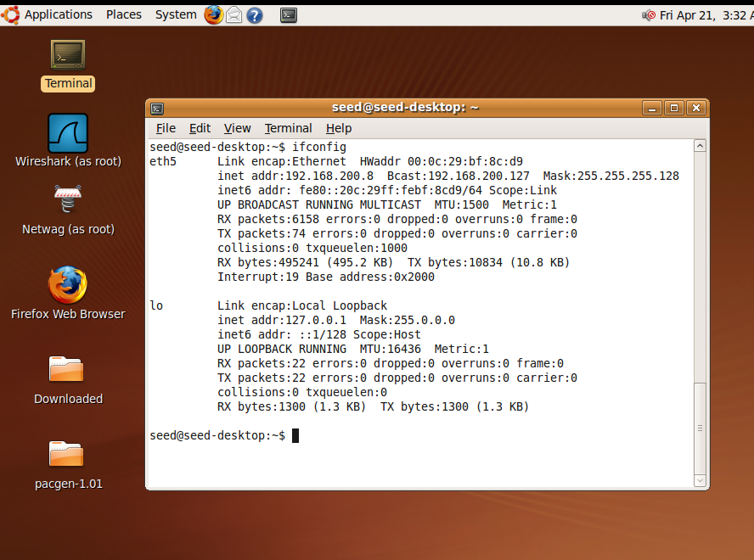This screenshot has height=560, width=754.
Task: Click TX packets:74 text
Action: (262, 233)
